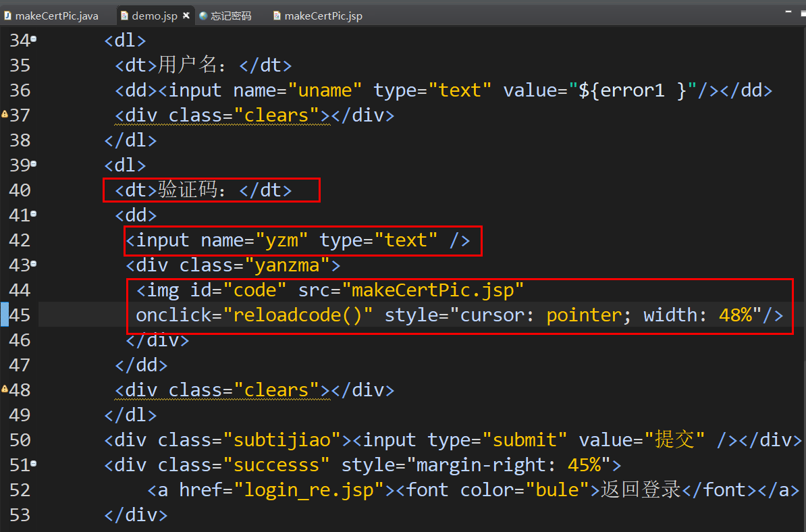Click the "提交" value on line 50
The width and height of the screenshot is (806, 532).
click(674, 440)
